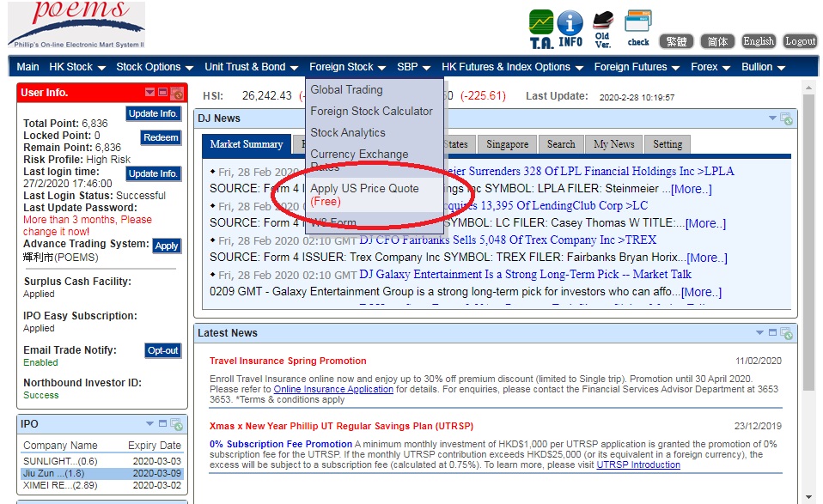Switch to the Singapore news tab

click(x=507, y=144)
